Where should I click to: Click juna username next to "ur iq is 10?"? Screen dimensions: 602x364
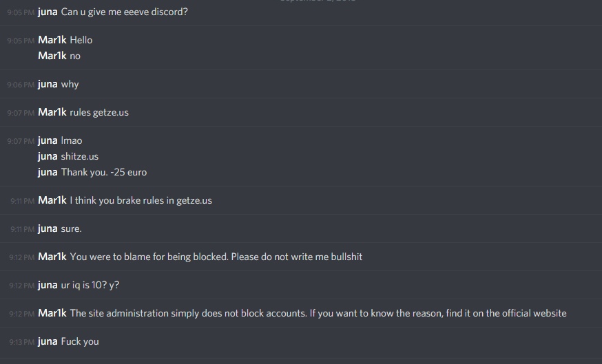coord(48,285)
